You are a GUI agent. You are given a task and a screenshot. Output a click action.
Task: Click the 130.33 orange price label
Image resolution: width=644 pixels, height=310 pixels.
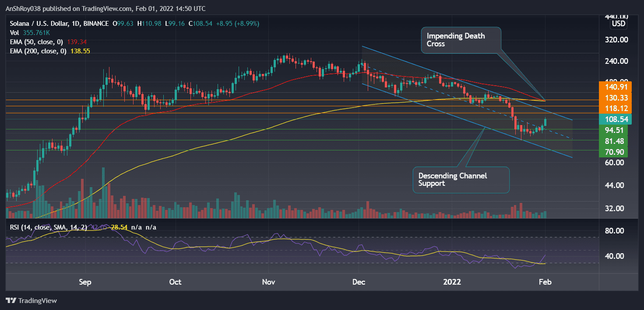coord(615,98)
